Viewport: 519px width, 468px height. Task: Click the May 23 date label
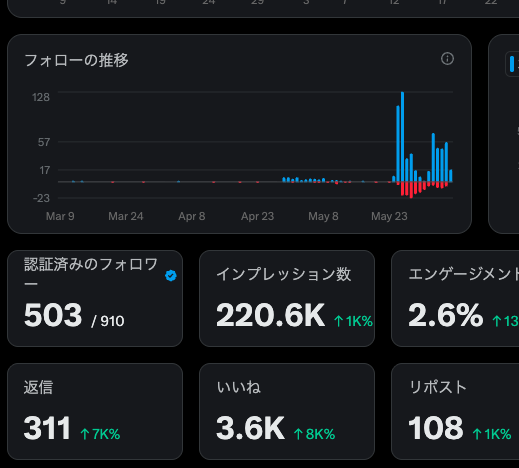pyautogui.click(x=389, y=216)
